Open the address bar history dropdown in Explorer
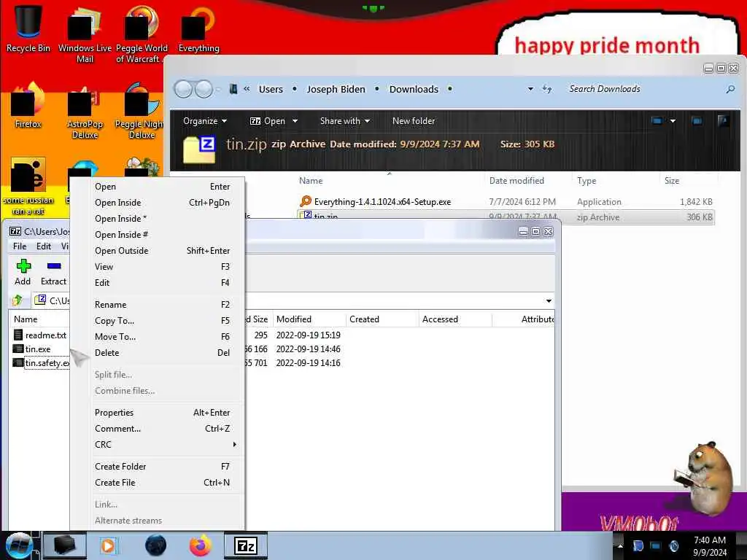Image resolution: width=747 pixels, height=560 pixels. (x=530, y=89)
